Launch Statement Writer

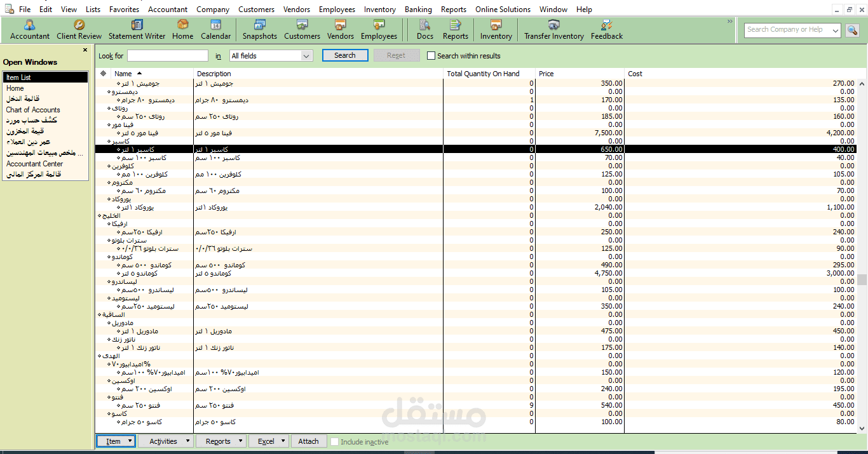click(137, 30)
